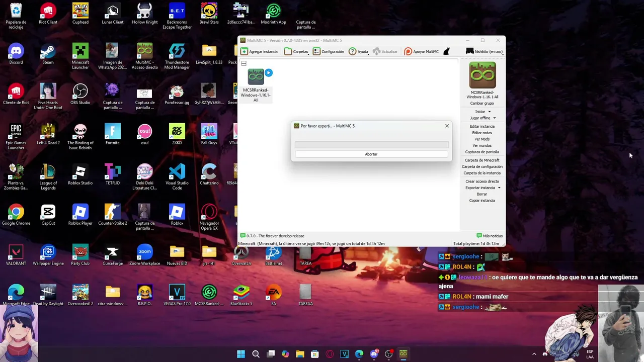
Task: Open the Jugar offline dropdown
Action: pos(482,118)
